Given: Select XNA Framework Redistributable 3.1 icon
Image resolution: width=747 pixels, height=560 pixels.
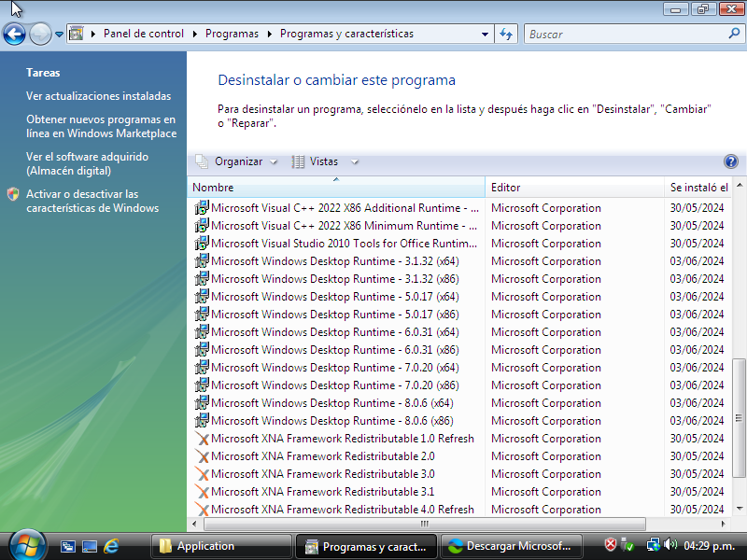Looking at the screenshot, I should click(x=202, y=492).
